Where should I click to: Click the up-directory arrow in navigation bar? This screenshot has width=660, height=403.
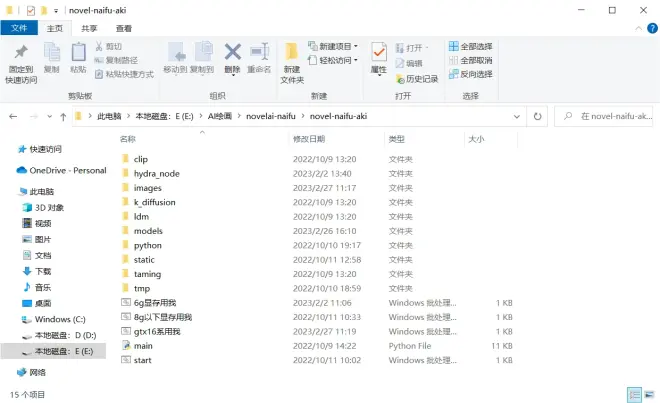pyautogui.click(x=63, y=116)
